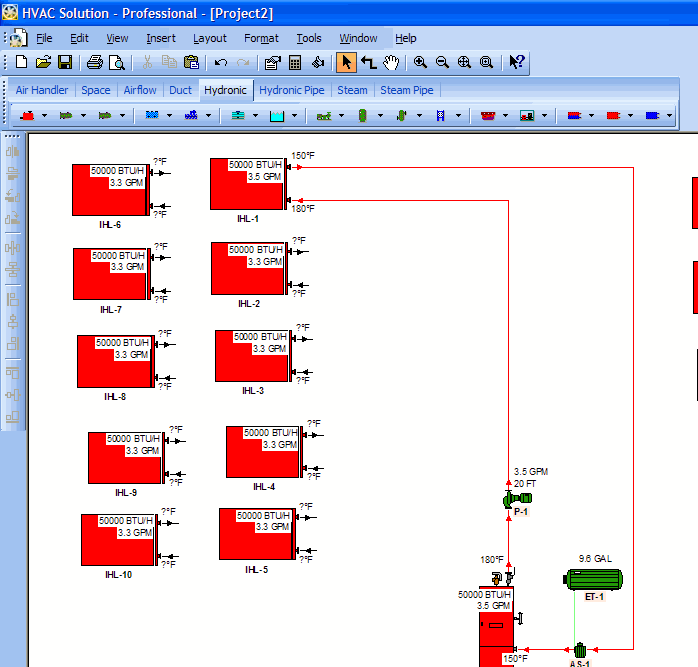698x667 pixels.
Task: Click the solid blue coil component icon
Action: tap(652, 116)
